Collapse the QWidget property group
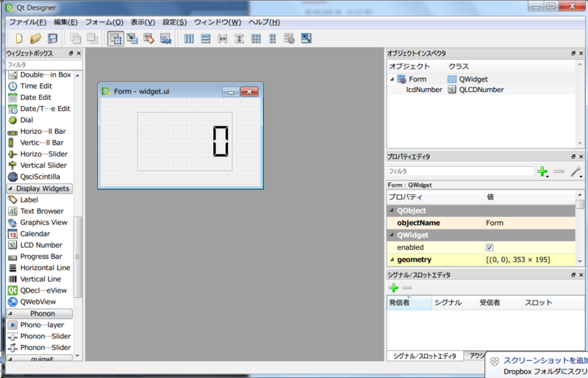 click(x=392, y=235)
